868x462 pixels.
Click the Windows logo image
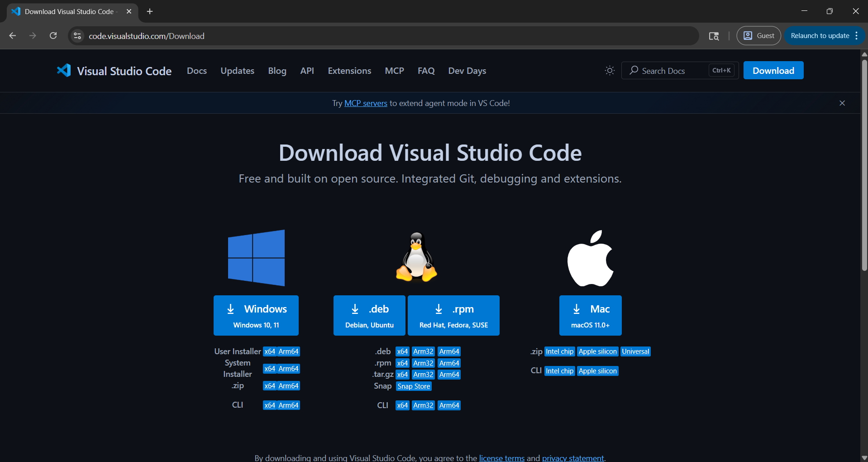click(256, 258)
